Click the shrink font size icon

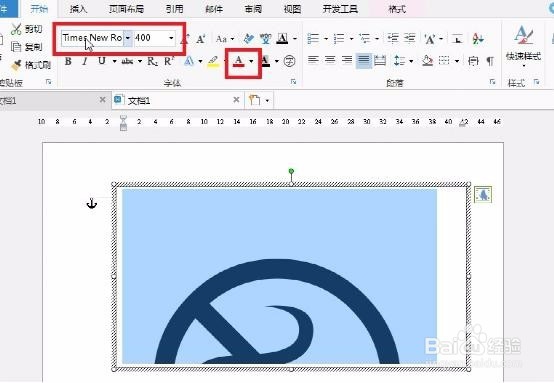201,39
